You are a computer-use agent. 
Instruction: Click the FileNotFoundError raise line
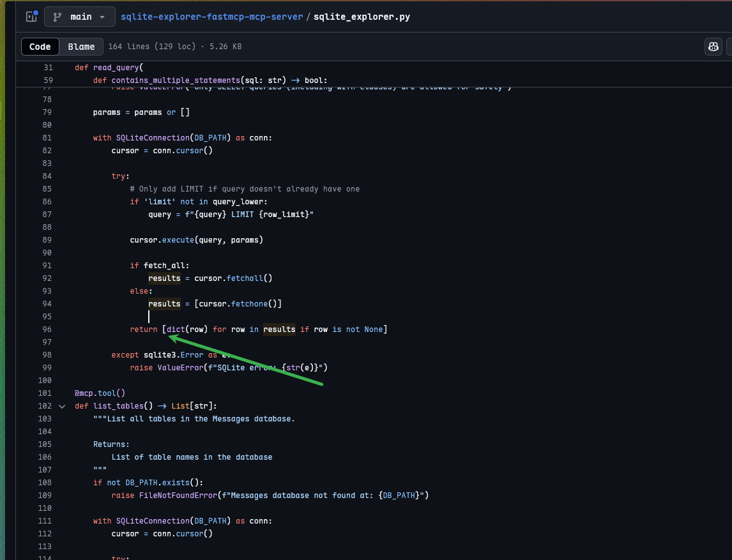(270, 496)
